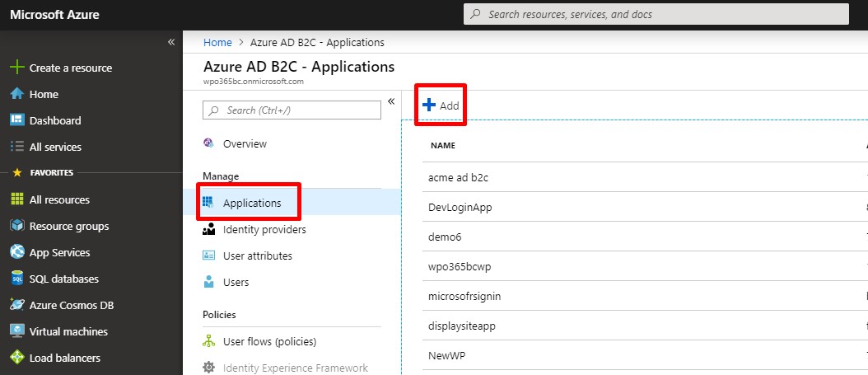The height and width of the screenshot is (375, 868).
Task: Click the Azure Cosmos DB planet icon
Action: (x=17, y=305)
